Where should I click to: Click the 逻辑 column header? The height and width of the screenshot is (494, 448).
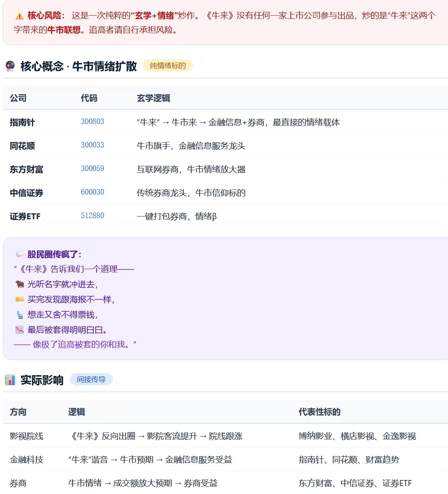[x=77, y=412]
